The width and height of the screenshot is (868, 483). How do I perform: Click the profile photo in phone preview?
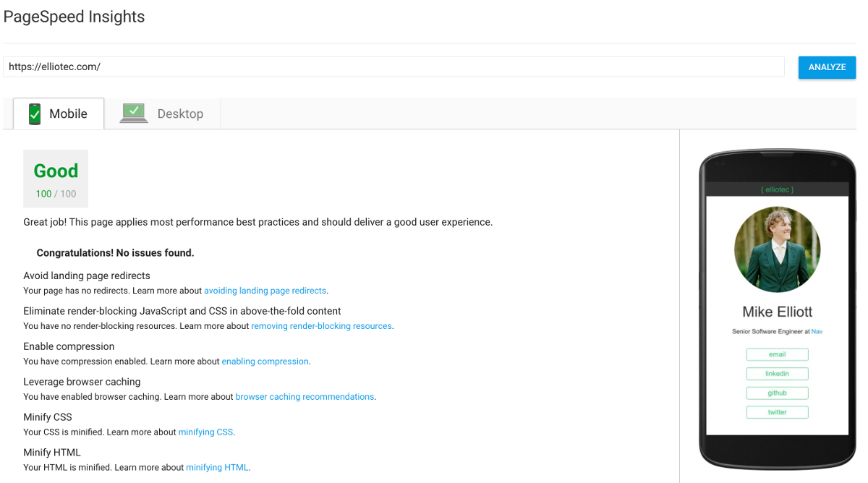777,249
